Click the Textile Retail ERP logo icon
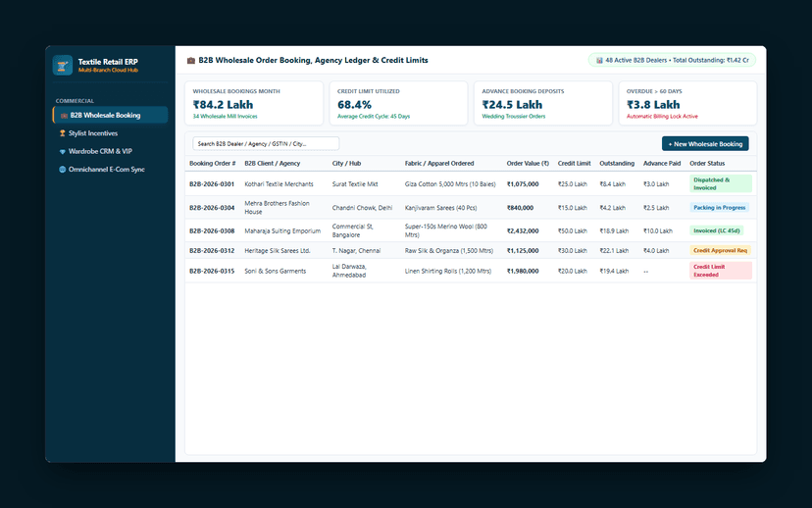Image resolution: width=812 pixels, height=508 pixels. click(x=63, y=66)
